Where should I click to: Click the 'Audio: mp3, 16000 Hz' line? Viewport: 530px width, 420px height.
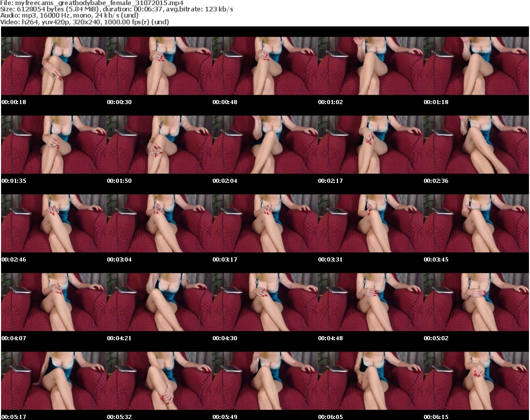point(69,16)
